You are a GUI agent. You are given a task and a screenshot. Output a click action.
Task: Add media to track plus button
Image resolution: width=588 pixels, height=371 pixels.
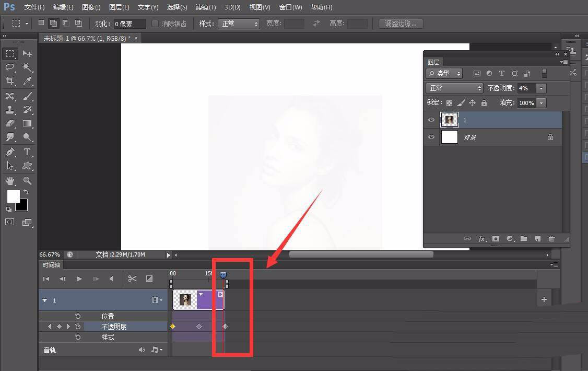(544, 299)
